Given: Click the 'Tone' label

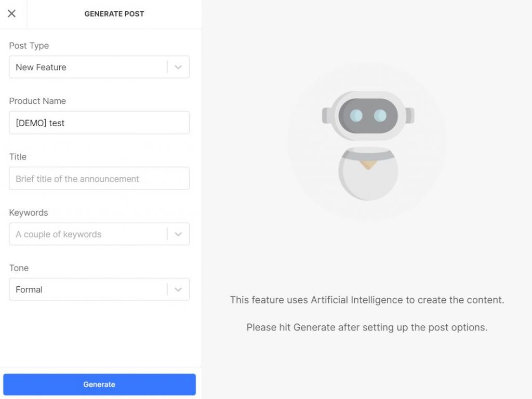Looking at the screenshot, I should click(x=19, y=268).
